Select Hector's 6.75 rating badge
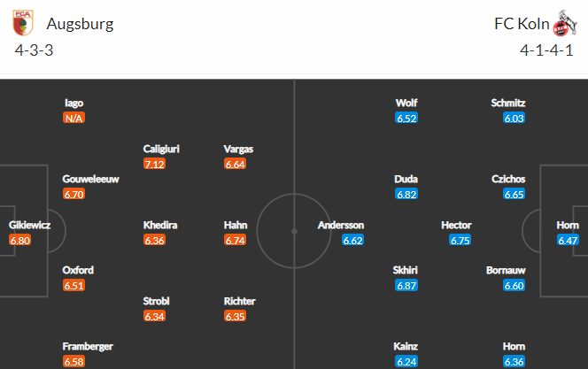 tap(460, 240)
